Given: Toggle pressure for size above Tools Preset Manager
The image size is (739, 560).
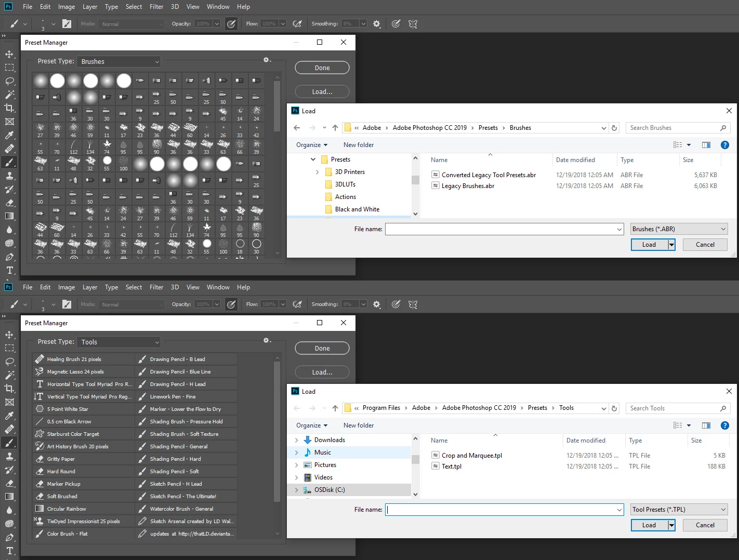Looking at the screenshot, I should pyautogui.click(x=396, y=304).
